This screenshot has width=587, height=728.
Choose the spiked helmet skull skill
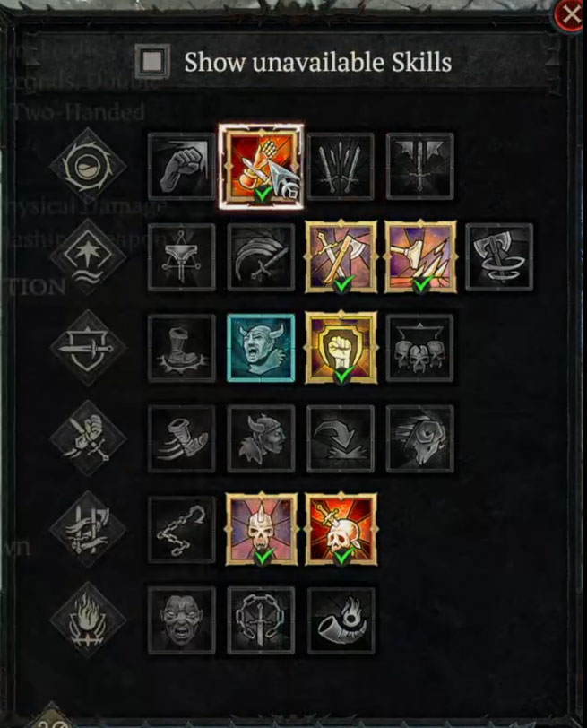[x=262, y=529]
